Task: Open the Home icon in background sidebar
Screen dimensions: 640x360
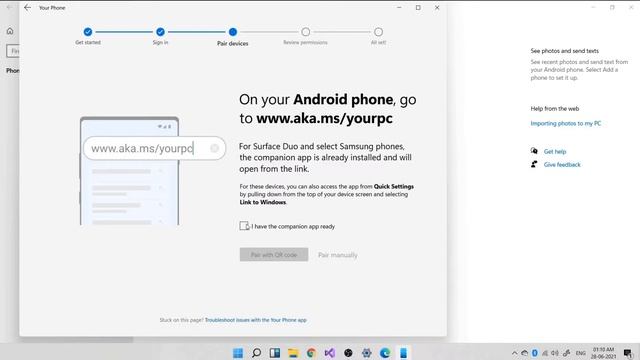Action: [x=10, y=31]
